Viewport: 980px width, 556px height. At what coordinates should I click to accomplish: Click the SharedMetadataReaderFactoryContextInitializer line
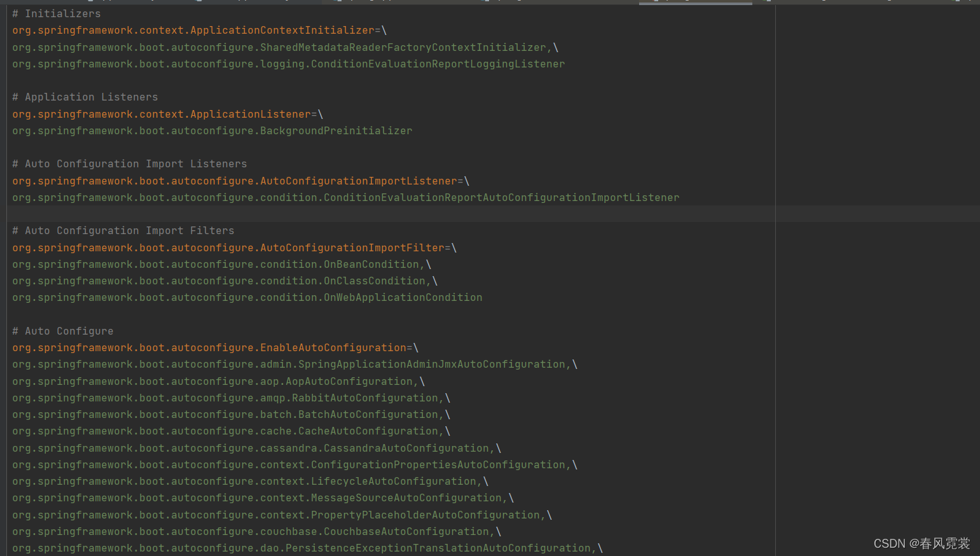tap(286, 47)
